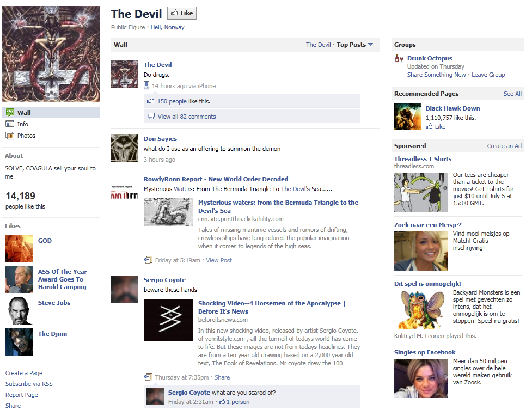Screen dimensions: 532x410
Task: Open the 1 person like link
Action: point(238,402)
